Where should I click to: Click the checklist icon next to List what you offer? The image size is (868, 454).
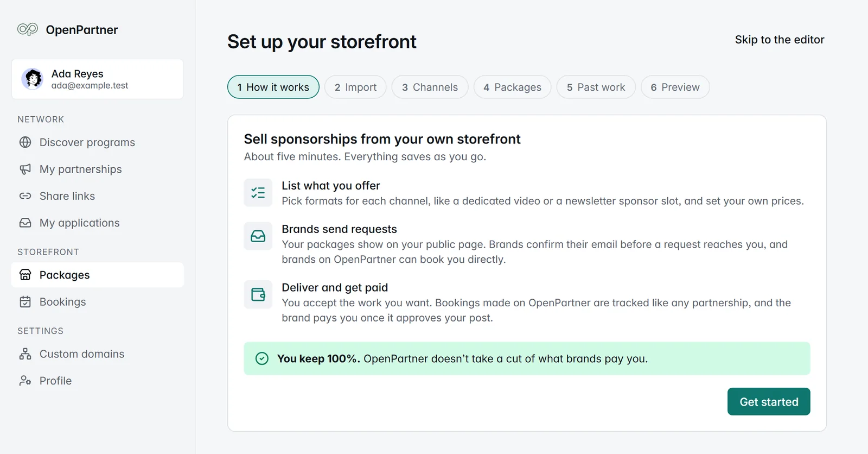point(258,193)
